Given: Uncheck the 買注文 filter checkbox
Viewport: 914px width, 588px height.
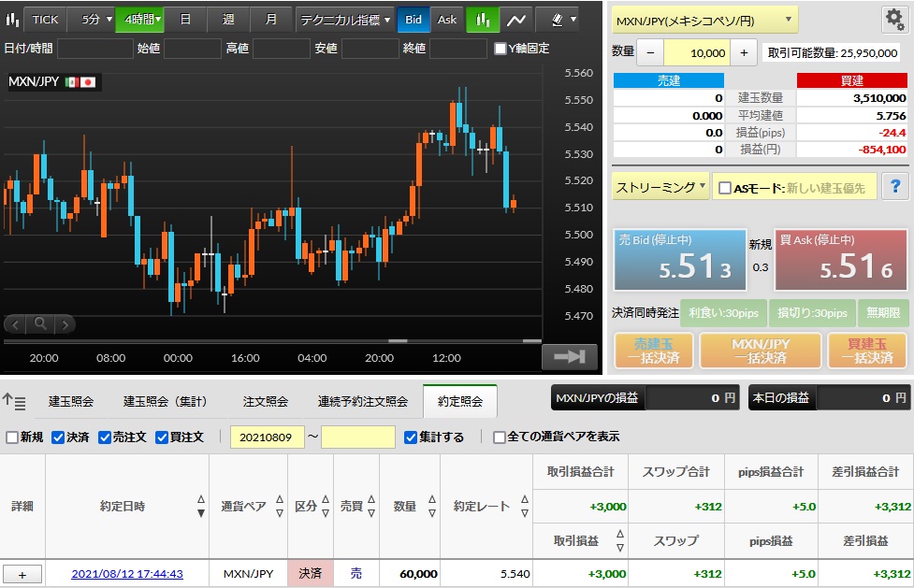Looking at the screenshot, I should tap(162, 437).
